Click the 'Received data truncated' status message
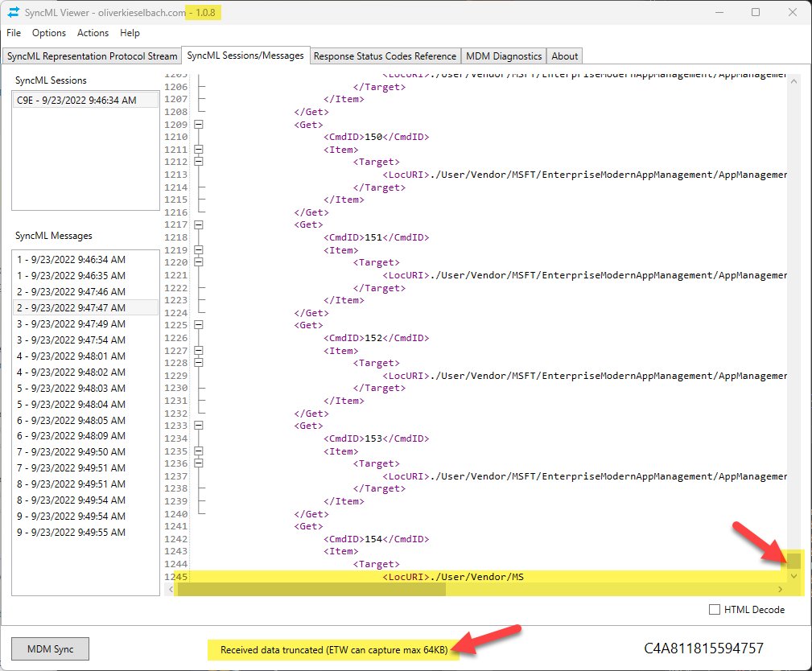The height and width of the screenshot is (671, 812). click(x=334, y=650)
